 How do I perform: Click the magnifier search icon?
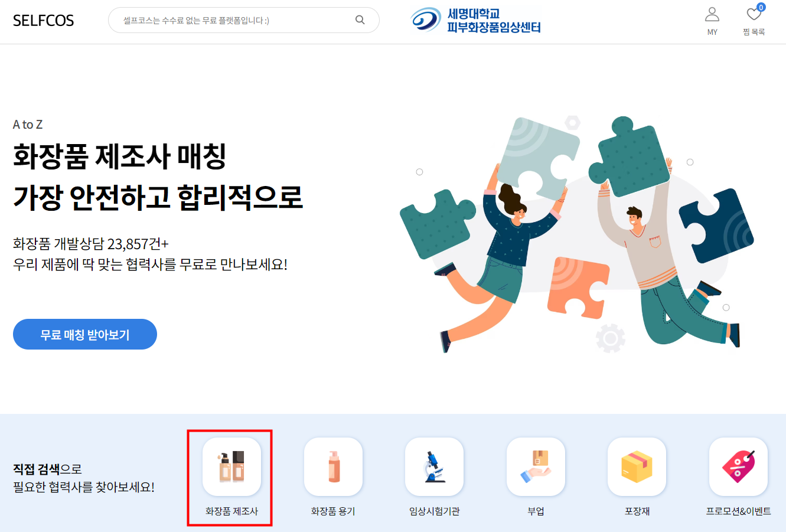(360, 20)
